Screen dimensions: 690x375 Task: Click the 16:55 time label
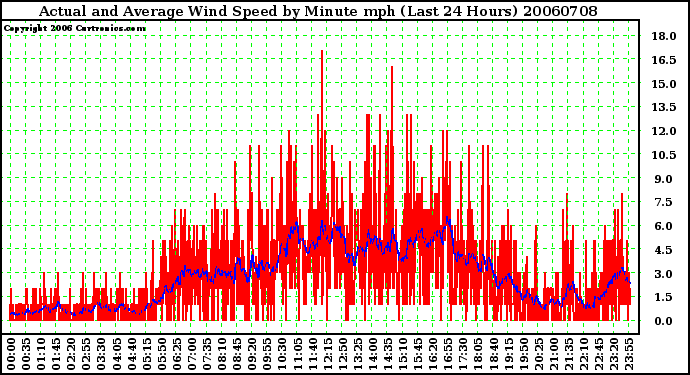pos(448,354)
